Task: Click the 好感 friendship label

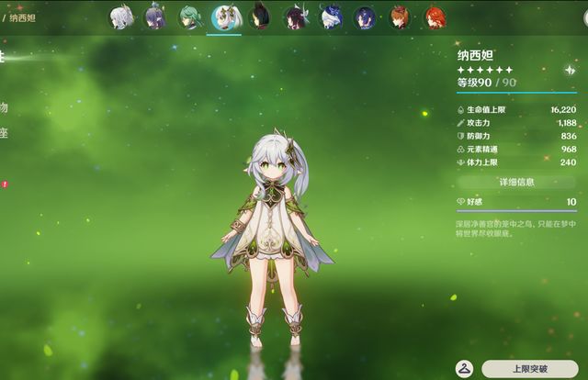Action: [x=475, y=202]
